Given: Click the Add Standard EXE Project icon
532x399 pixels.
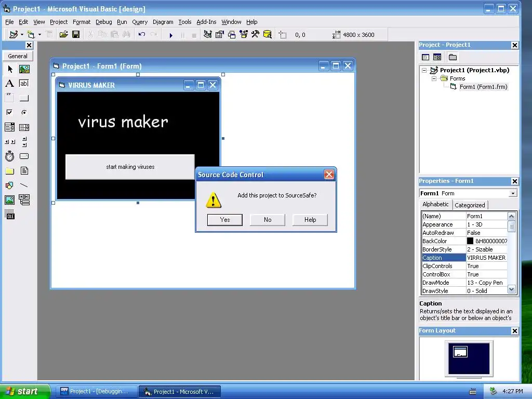Looking at the screenshot, I should tap(14, 35).
